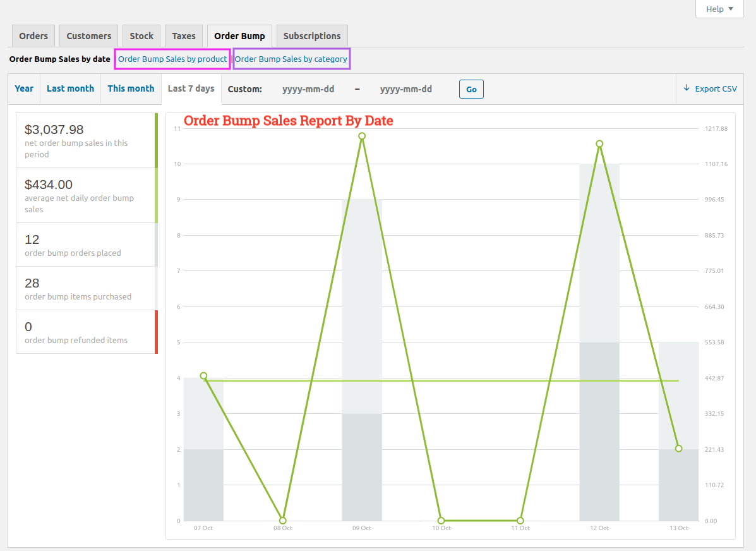Switch to the Customers tab
Screen dimensions: 756x551
coord(89,36)
